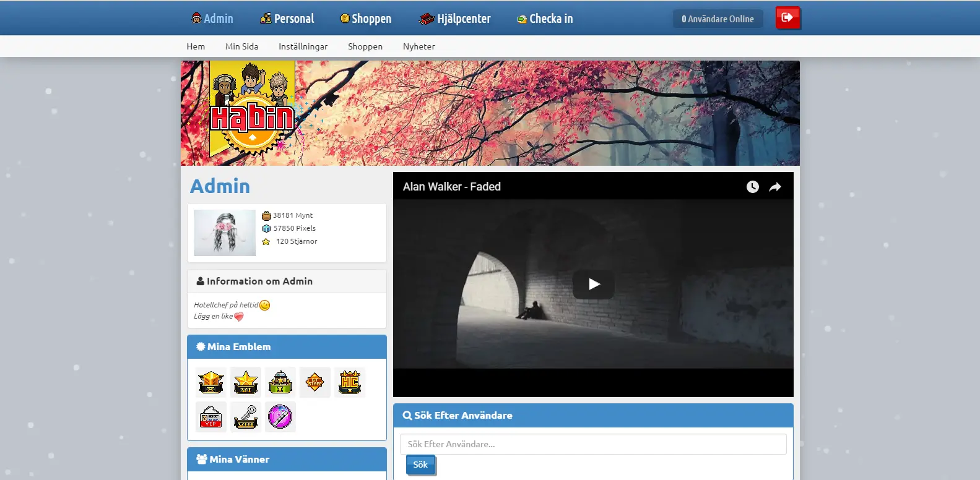980x480 pixels.
Task: Select the gold star level VI badge
Action: tap(246, 382)
